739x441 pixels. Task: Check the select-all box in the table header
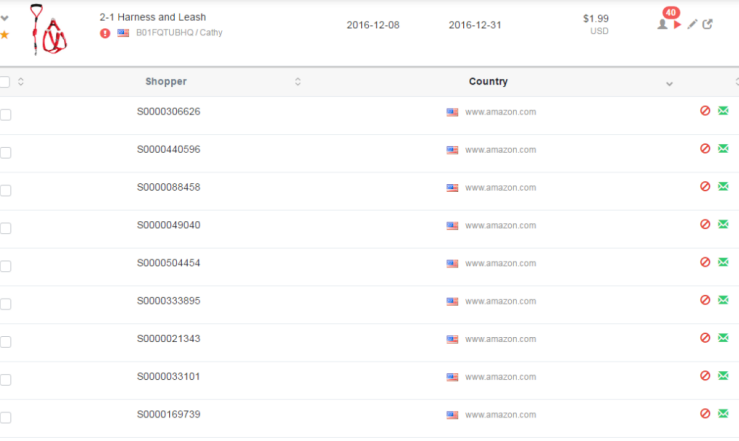point(5,82)
